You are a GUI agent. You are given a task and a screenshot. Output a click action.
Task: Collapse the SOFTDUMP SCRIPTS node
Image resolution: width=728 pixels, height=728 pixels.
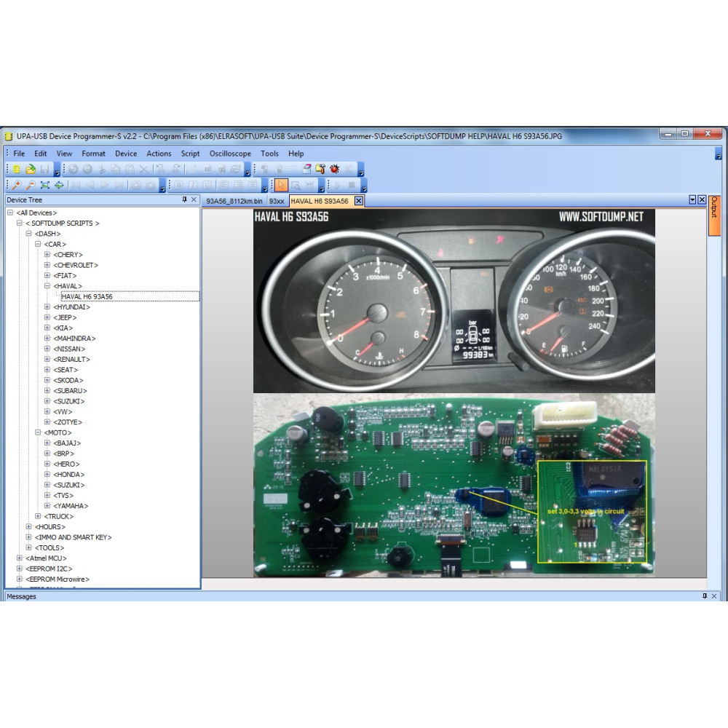tap(20, 223)
